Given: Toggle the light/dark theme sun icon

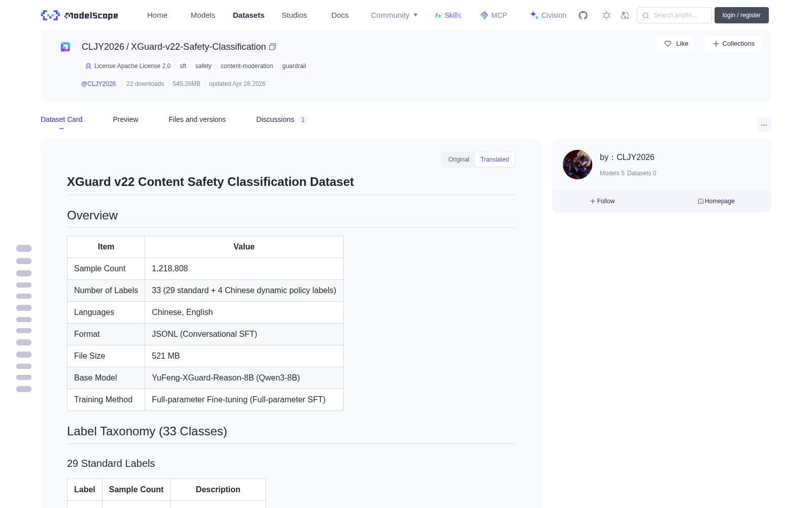Looking at the screenshot, I should point(606,15).
